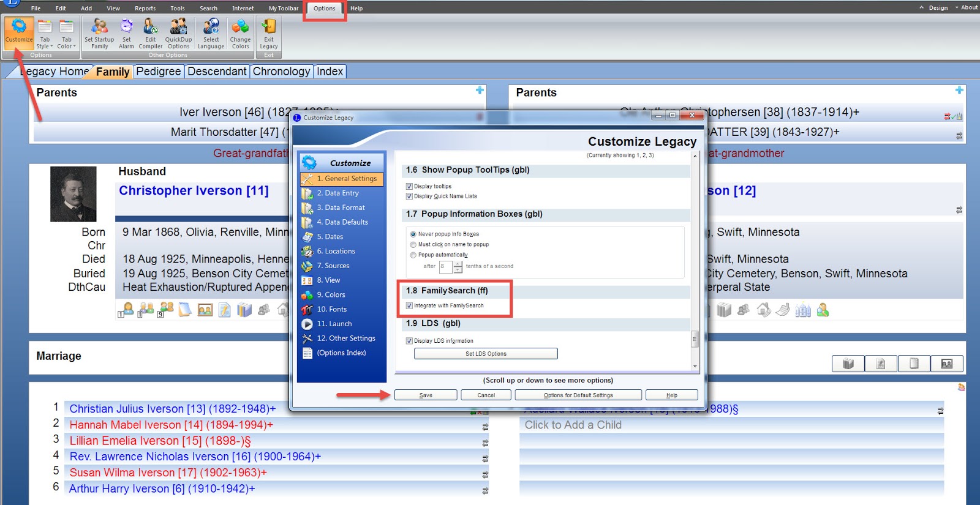
Task: Click the Help button in dialog
Action: tap(672, 395)
